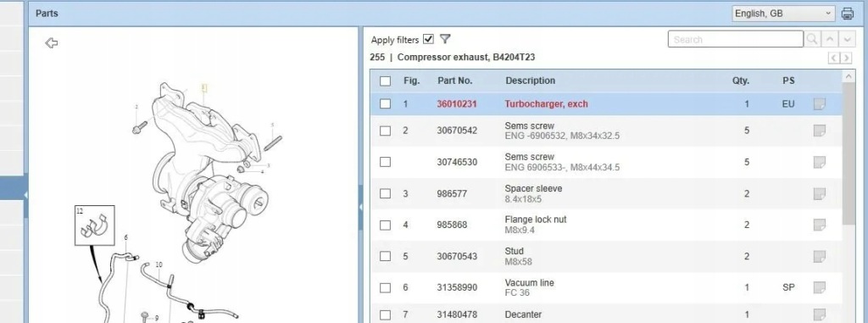Print the parts list

(x=848, y=14)
